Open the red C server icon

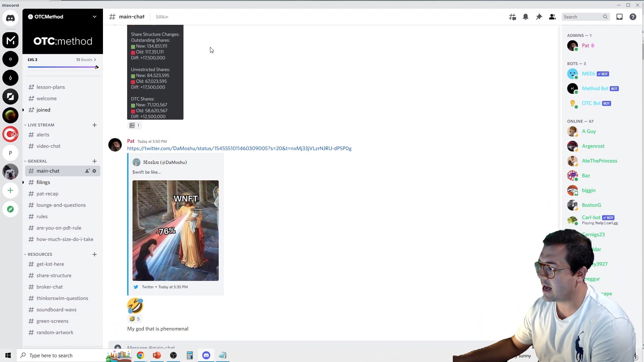click(10, 134)
